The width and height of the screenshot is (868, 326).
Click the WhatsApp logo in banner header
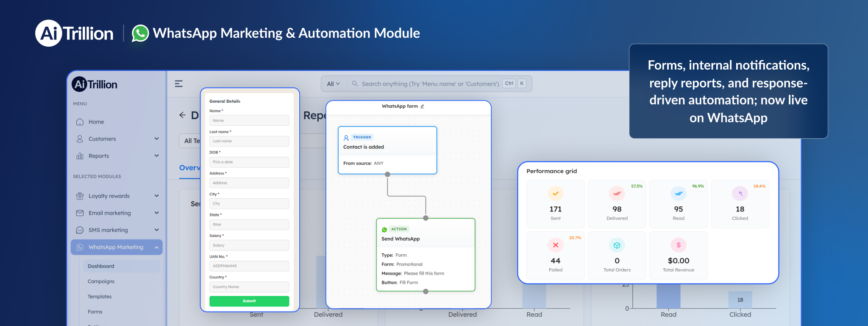[140, 33]
